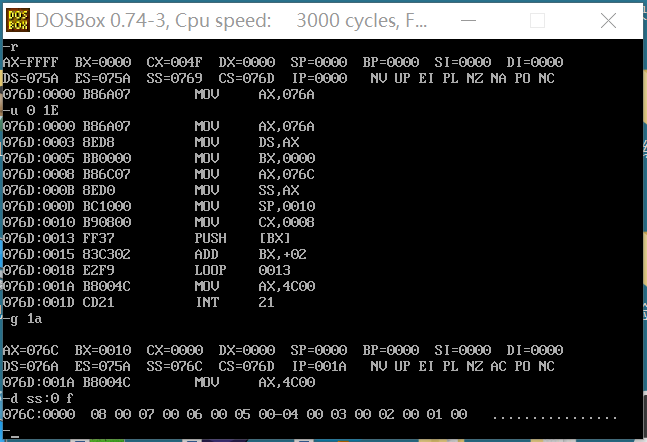Click the IP=001A register value
Image resolution: width=647 pixels, height=442 pixels.
pos(319,366)
